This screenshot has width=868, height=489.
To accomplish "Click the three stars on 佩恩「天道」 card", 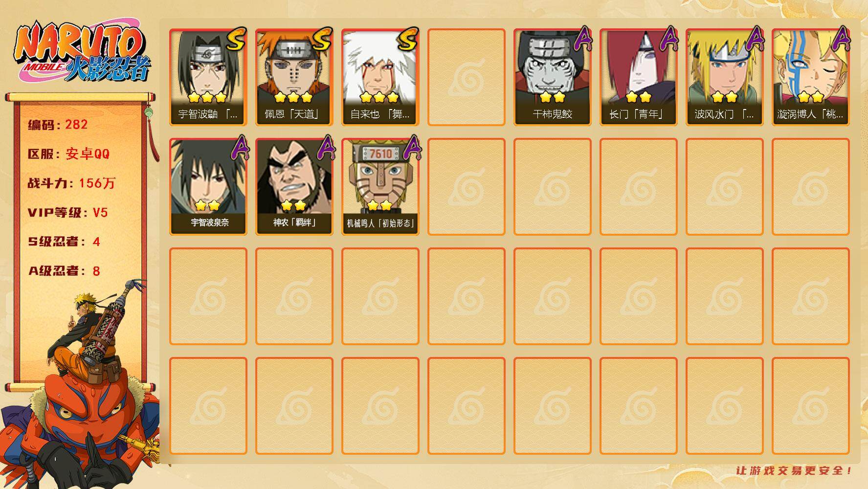I will [293, 97].
